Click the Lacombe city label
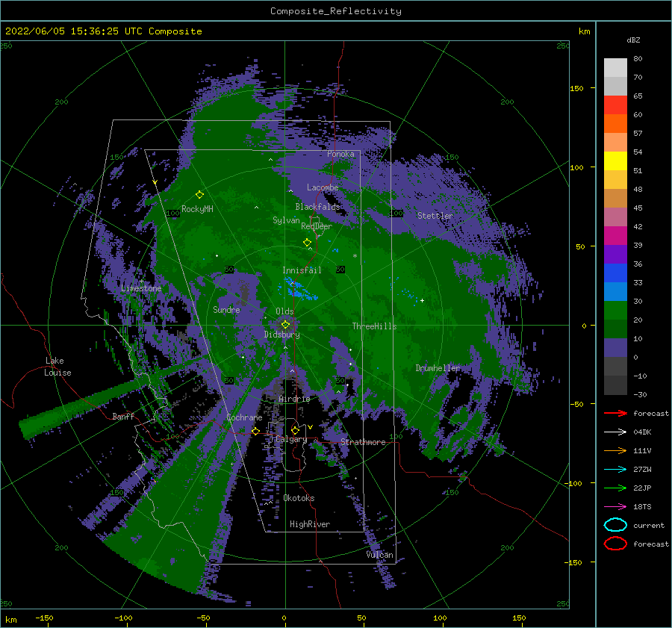The height and width of the screenshot is (628, 672). tap(323, 187)
